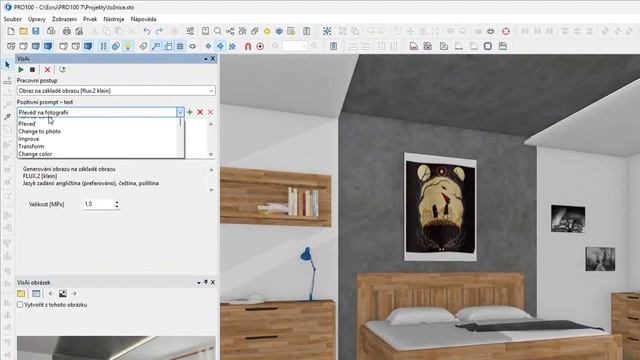The height and width of the screenshot is (360, 640).
Task: Click the red circle X icon in toolbar
Action: 506,31
